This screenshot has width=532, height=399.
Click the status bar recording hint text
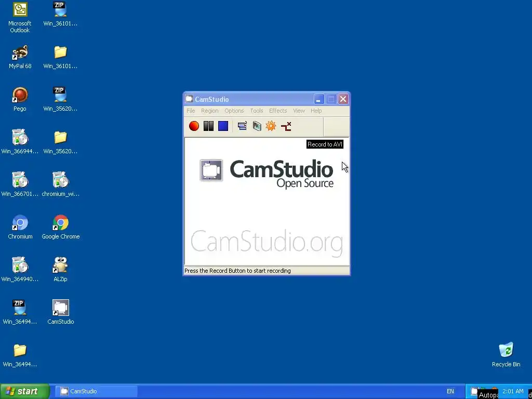237,271
